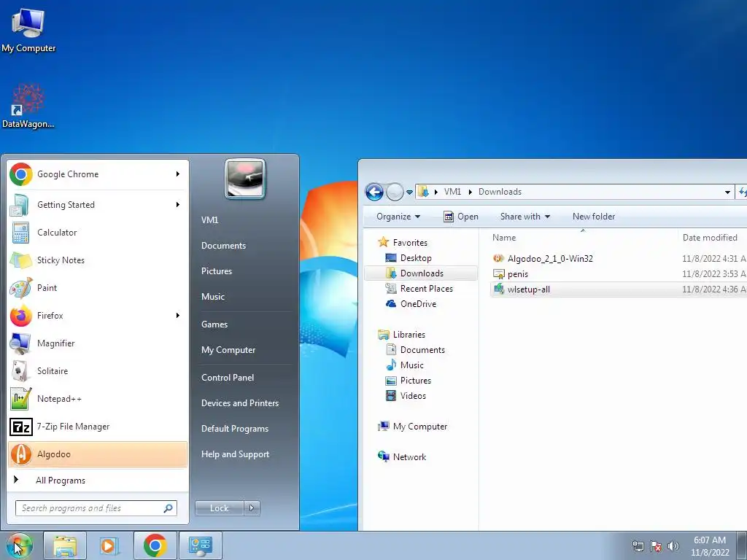This screenshot has height=560, width=747.
Task: Open Paint from the Start menu
Action: pos(98,287)
